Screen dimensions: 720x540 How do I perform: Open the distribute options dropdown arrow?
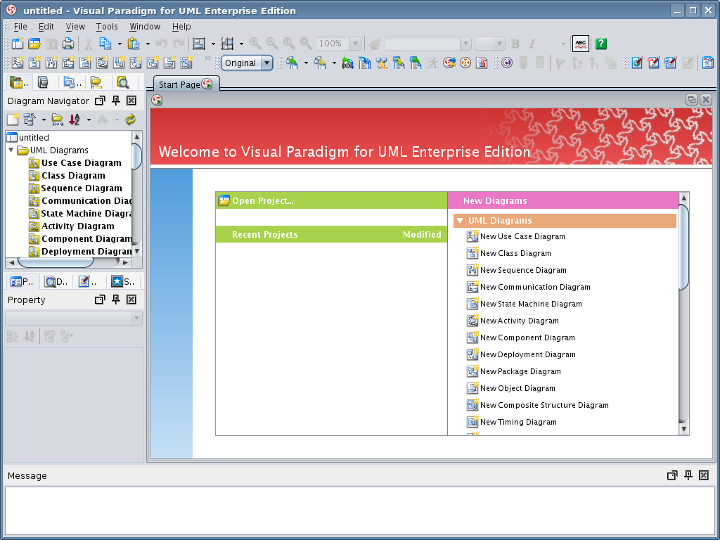[241, 44]
